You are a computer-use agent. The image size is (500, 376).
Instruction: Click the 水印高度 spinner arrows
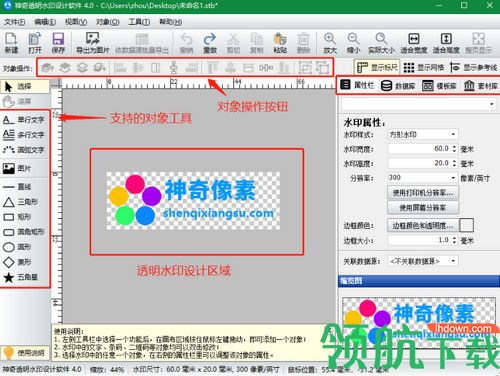coord(454,163)
